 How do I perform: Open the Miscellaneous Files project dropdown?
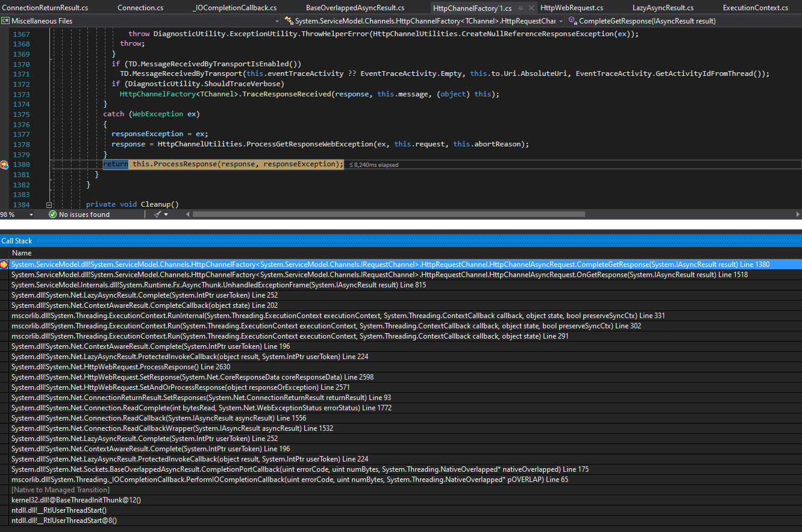click(277, 20)
